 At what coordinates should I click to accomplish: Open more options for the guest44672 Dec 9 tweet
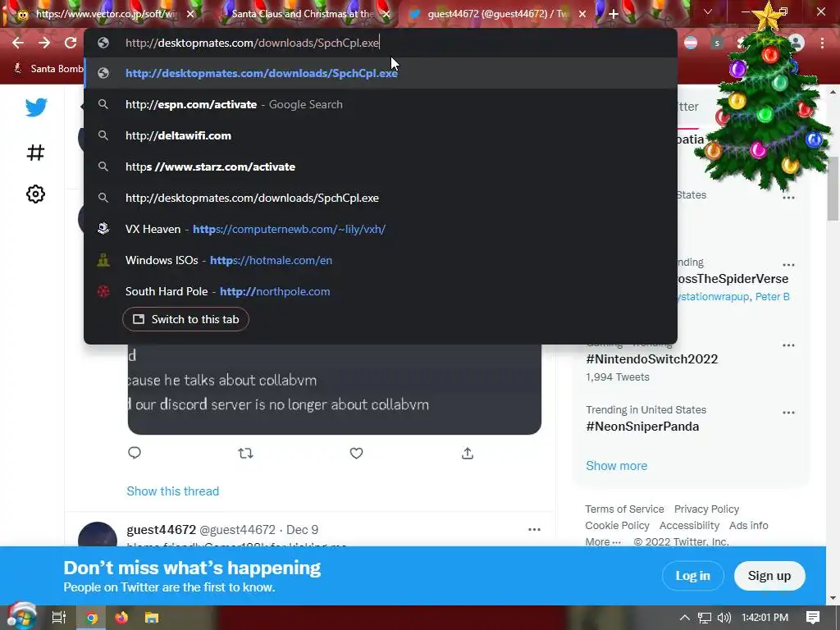click(x=534, y=529)
